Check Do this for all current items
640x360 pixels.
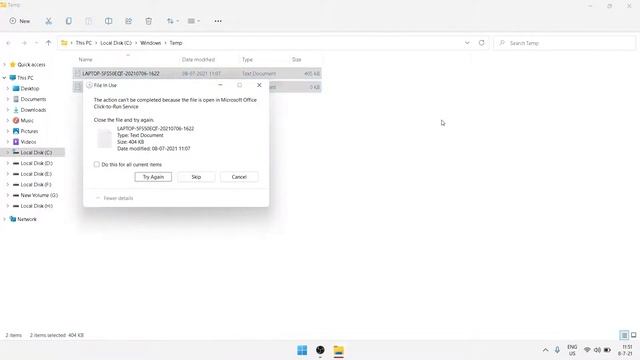point(97,164)
